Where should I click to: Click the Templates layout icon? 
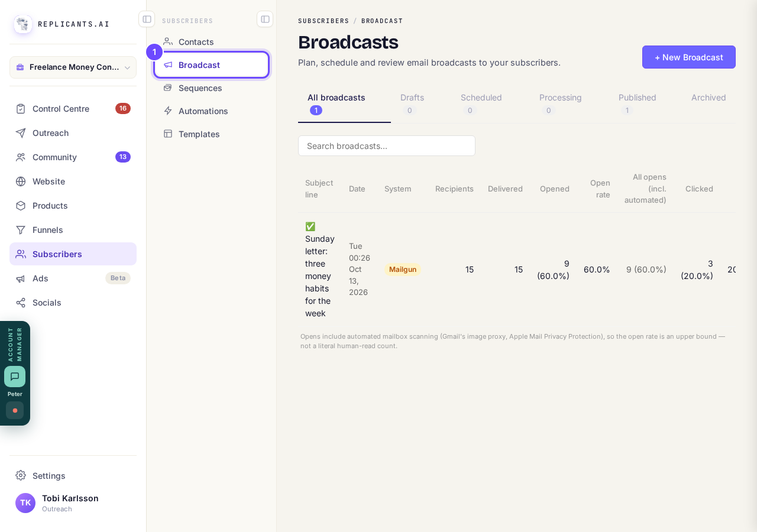[x=168, y=134]
